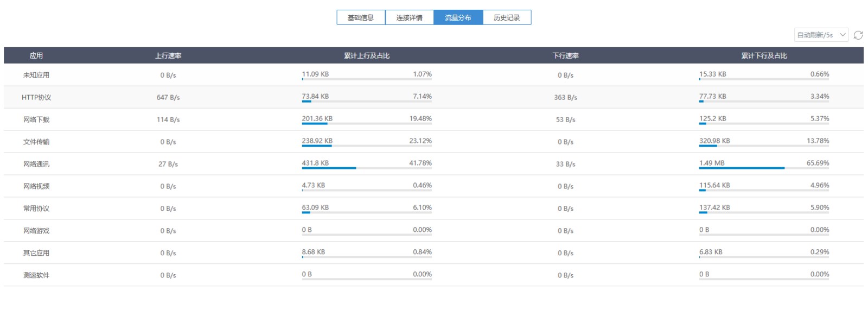Image resolution: width=868 pixels, height=328 pixels.
Task: Open the 历史记录 tab
Action: click(x=507, y=18)
